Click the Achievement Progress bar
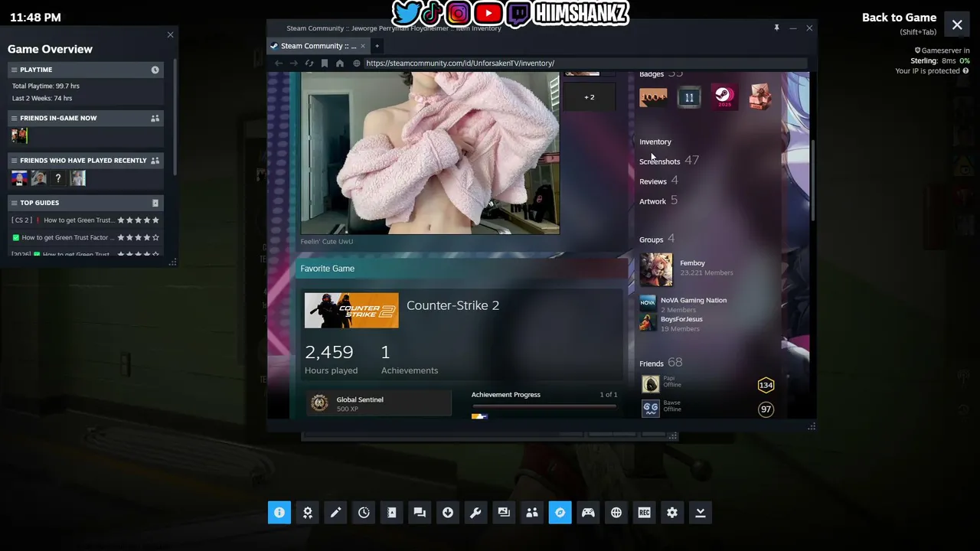Viewport: 980px width, 551px height. point(544,406)
